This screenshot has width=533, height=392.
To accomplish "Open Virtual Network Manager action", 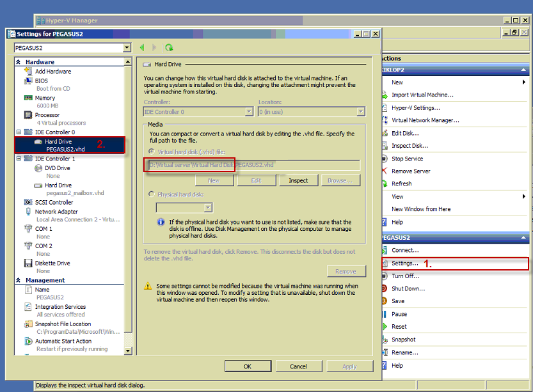I will (426, 120).
